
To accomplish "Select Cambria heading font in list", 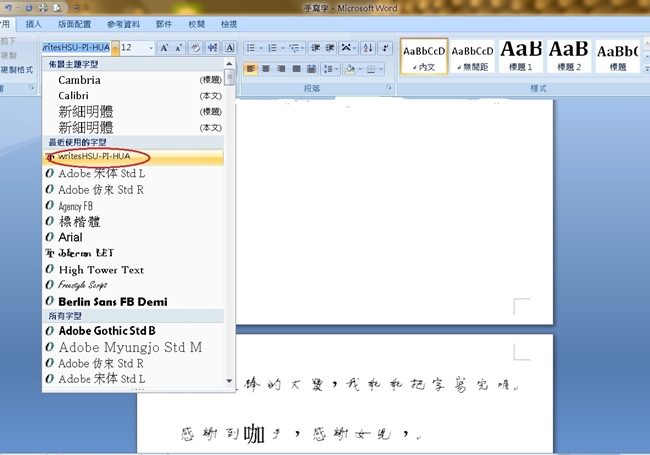I will pos(133,80).
